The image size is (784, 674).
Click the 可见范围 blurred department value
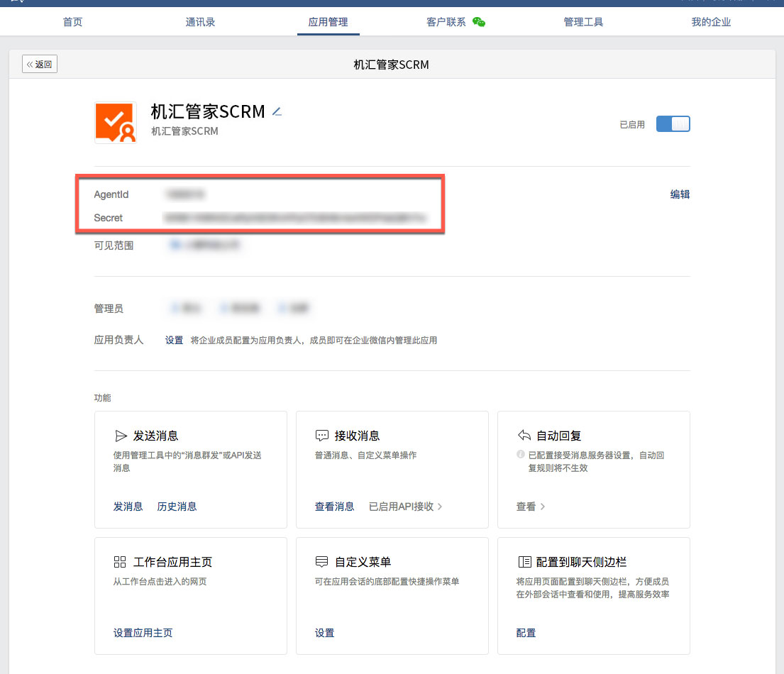pos(205,245)
